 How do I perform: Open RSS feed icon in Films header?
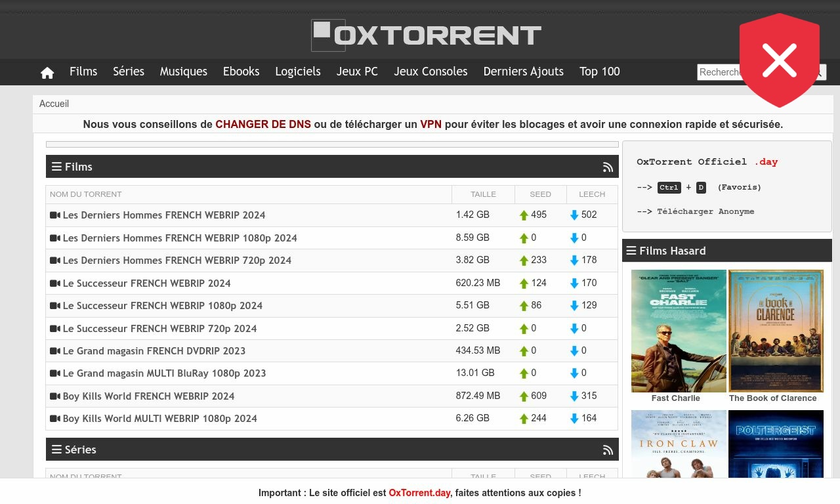click(608, 167)
